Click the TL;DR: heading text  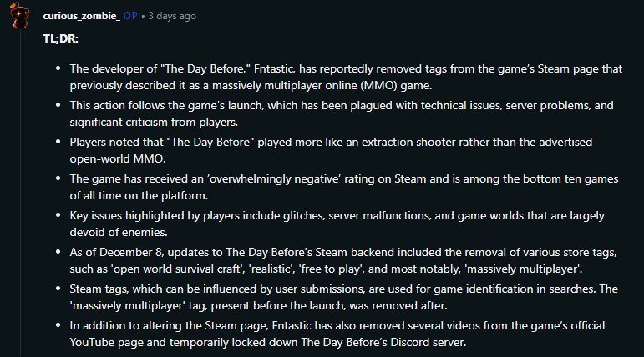click(60, 38)
